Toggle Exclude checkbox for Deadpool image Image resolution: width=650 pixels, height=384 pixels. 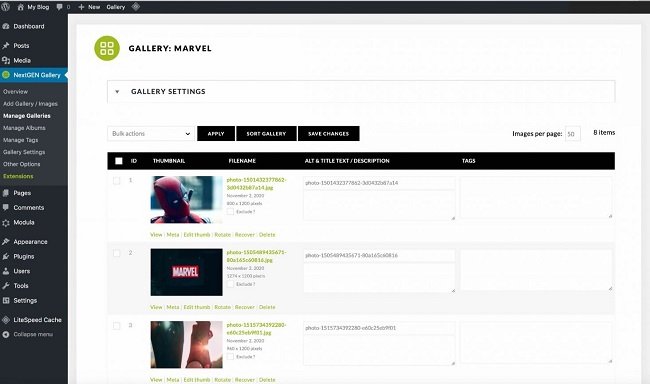coord(230,211)
